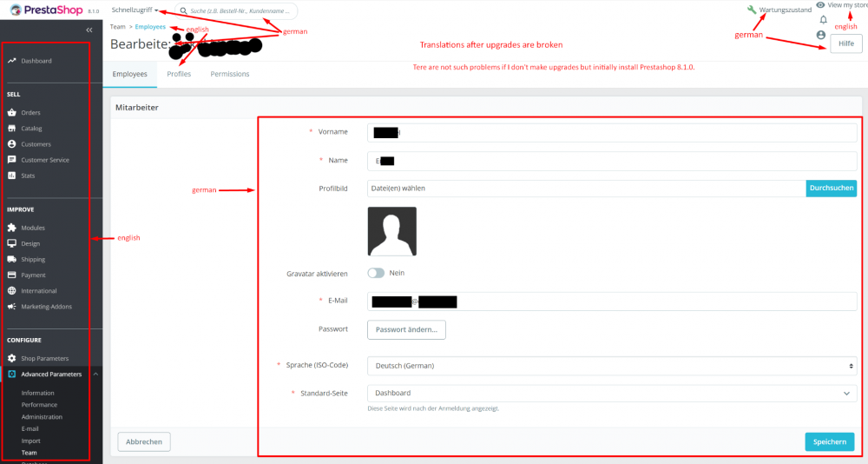The image size is (868, 464).
Task: Click the Advanced Parameters icon
Action: pyautogui.click(x=11, y=375)
